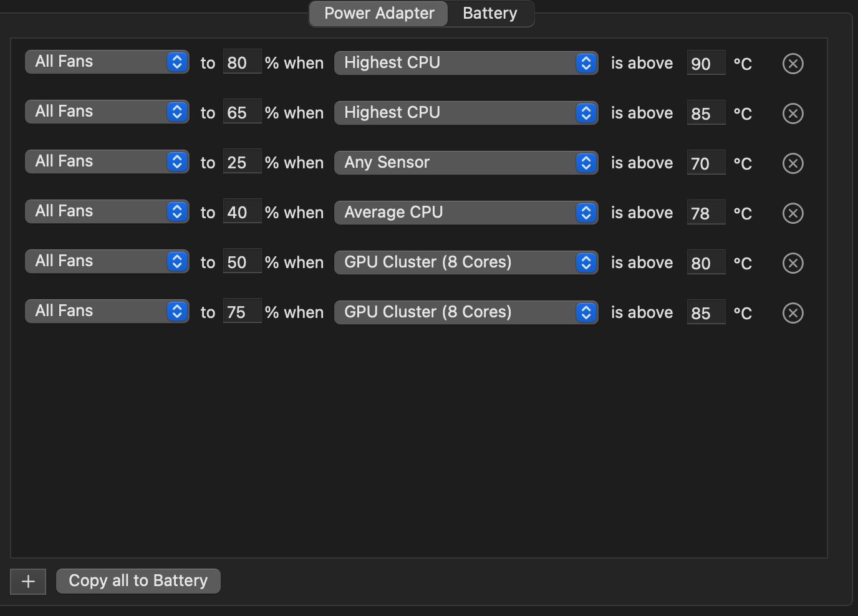This screenshot has height=616, width=858.
Task: Remove the Any Sensor rule
Action: [793, 163]
